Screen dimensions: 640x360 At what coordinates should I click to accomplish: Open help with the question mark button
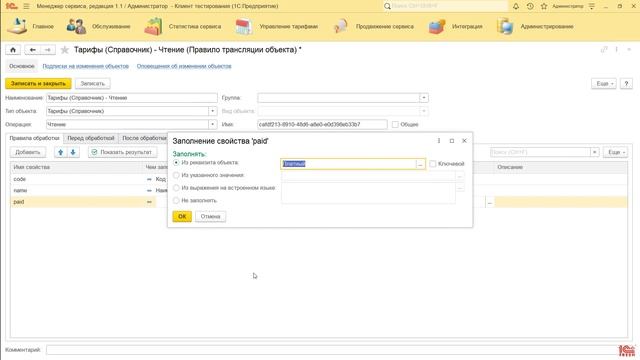tap(626, 83)
